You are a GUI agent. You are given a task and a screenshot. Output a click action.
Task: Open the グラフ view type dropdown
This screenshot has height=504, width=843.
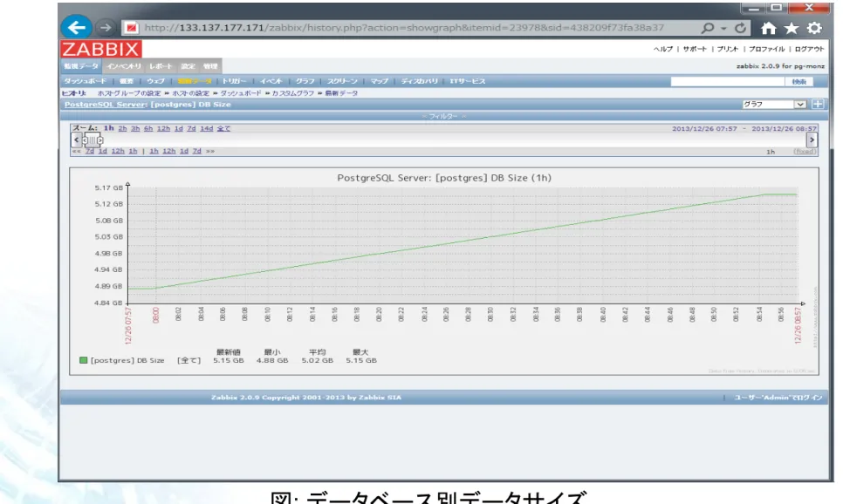tap(774, 105)
